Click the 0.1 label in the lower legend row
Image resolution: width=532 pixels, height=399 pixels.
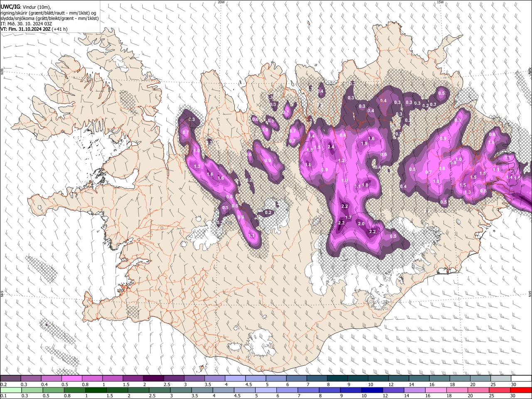point(3,396)
